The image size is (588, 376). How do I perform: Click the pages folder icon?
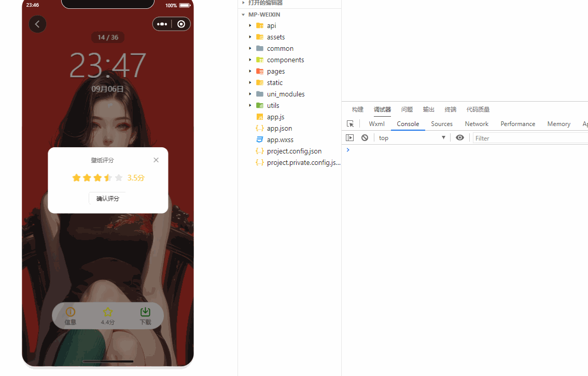(x=259, y=71)
